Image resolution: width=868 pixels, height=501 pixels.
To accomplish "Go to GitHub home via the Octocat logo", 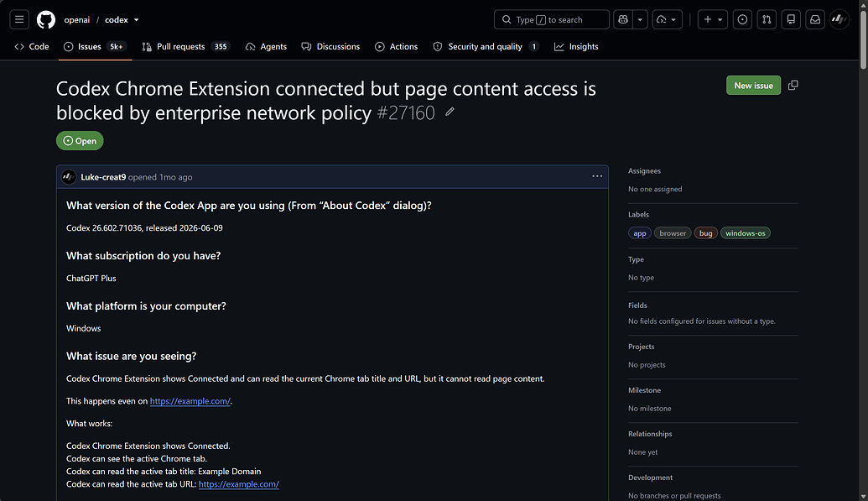I will [46, 19].
